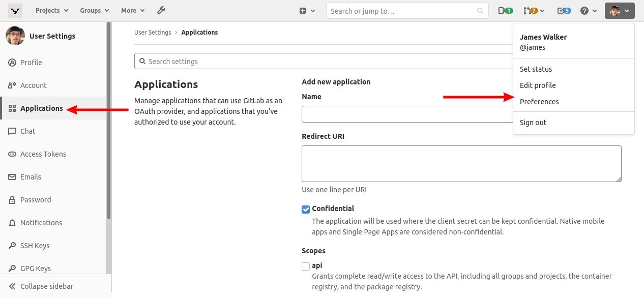Image resolution: width=644 pixels, height=298 pixels.
Task: Open the help question mark dropdown
Action: click(588, 11)
